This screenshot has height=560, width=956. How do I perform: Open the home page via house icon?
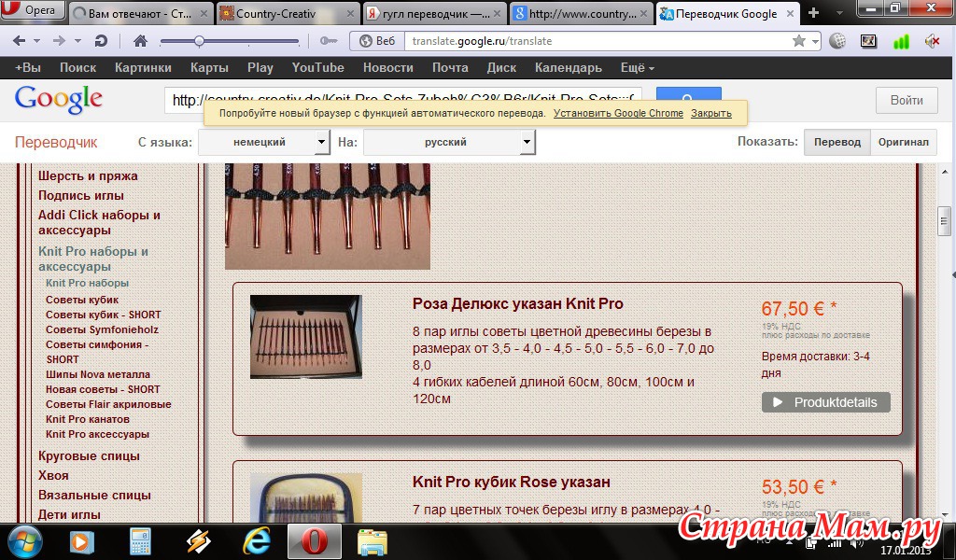point(141,41)
